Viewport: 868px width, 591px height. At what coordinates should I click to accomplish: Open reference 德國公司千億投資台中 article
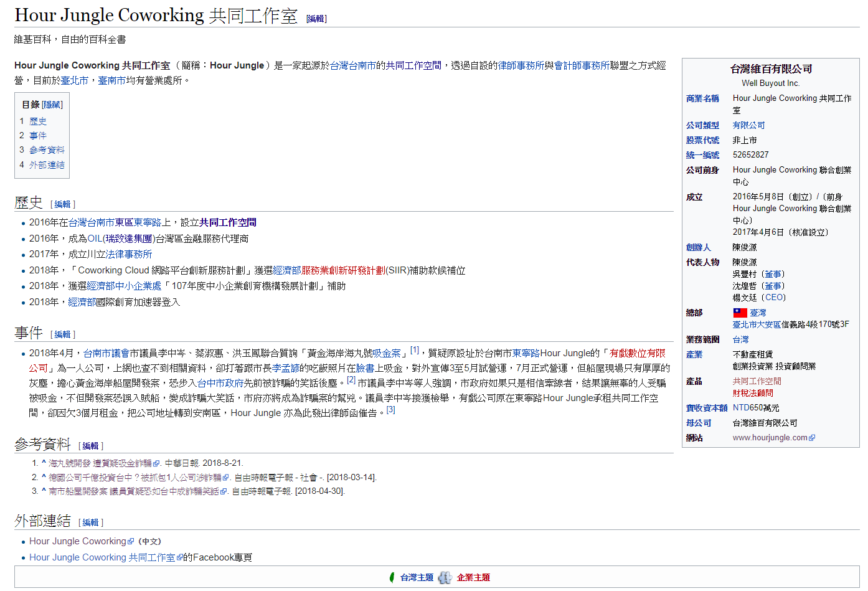coord(134,477)
